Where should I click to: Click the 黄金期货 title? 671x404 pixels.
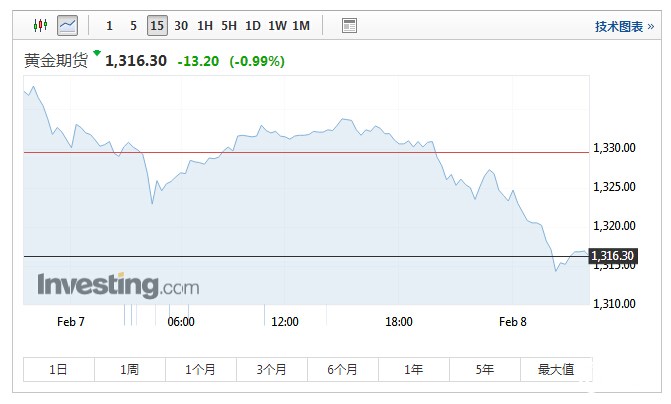click(x=56, y=60)
